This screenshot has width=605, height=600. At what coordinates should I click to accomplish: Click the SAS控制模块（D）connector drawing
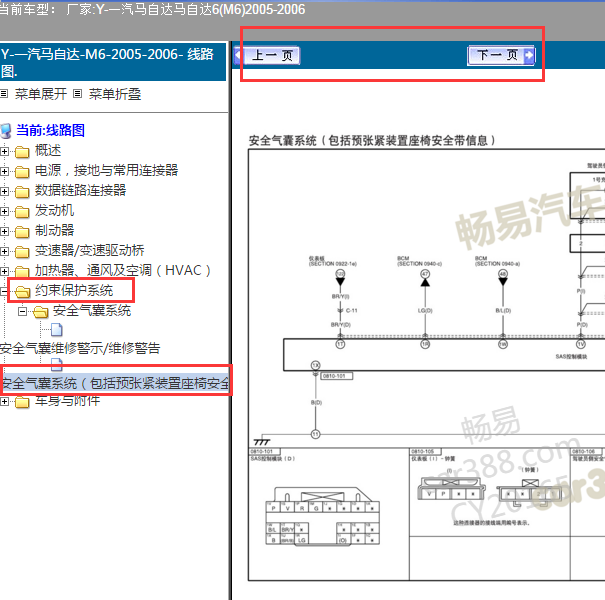click(323, 516)
